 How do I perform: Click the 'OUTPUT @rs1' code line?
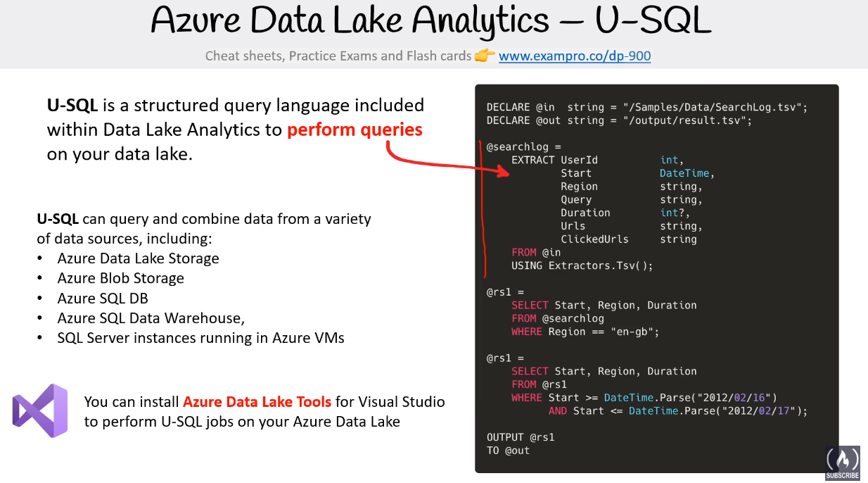pyautogui.click(x=521, y=437)
